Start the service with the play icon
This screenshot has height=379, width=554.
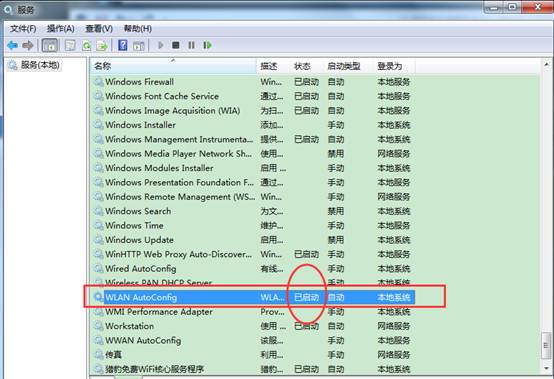tap(160, 45)
